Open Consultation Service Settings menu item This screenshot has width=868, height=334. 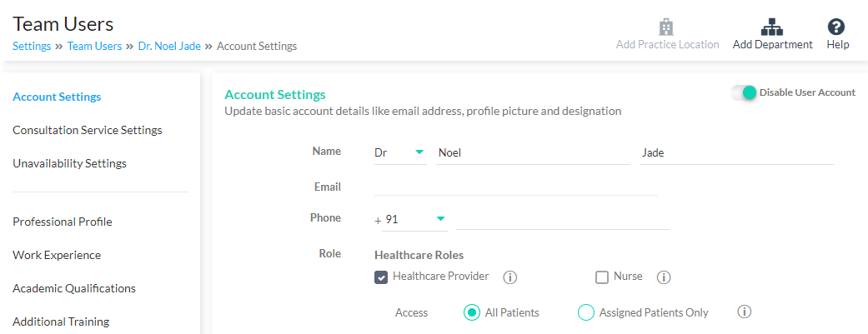[x=88, y=130]
